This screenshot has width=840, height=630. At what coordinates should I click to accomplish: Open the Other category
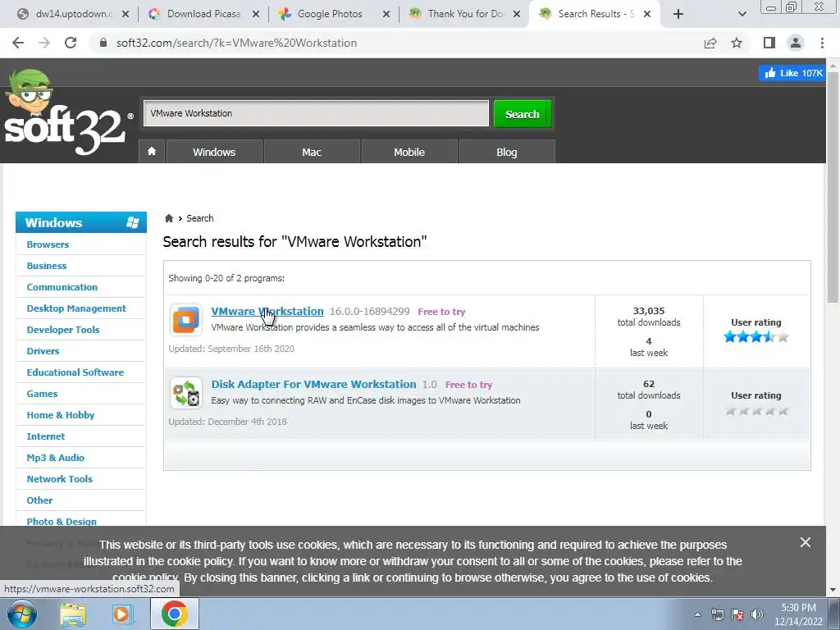click(39, 500)
